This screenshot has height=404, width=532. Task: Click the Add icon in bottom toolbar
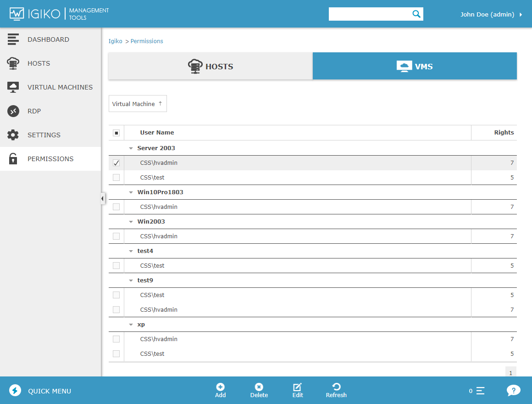tap(220, 387)
